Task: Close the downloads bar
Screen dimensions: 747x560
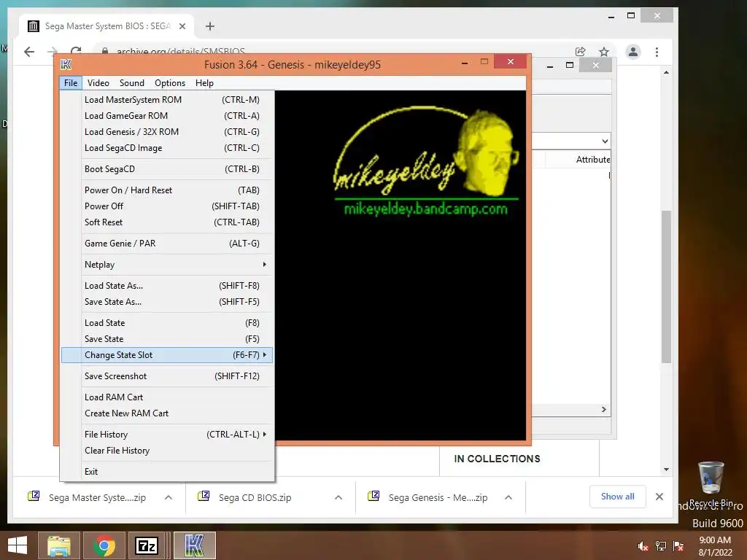Action: coord(659,497)
